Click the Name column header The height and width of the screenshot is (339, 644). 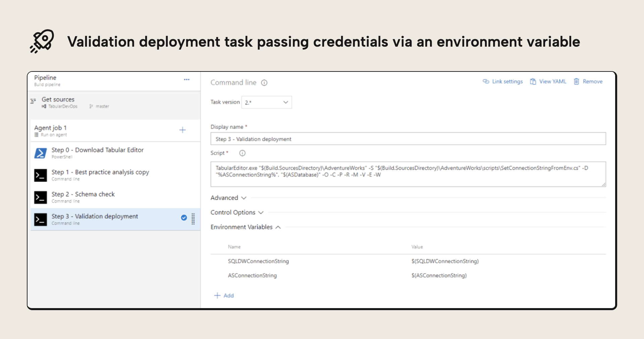(234, 247)
